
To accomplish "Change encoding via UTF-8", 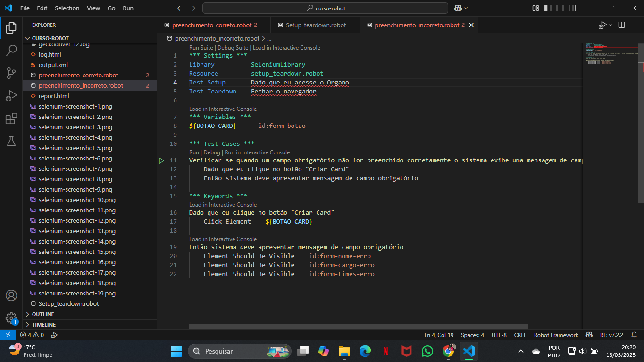I will (499, 335).
